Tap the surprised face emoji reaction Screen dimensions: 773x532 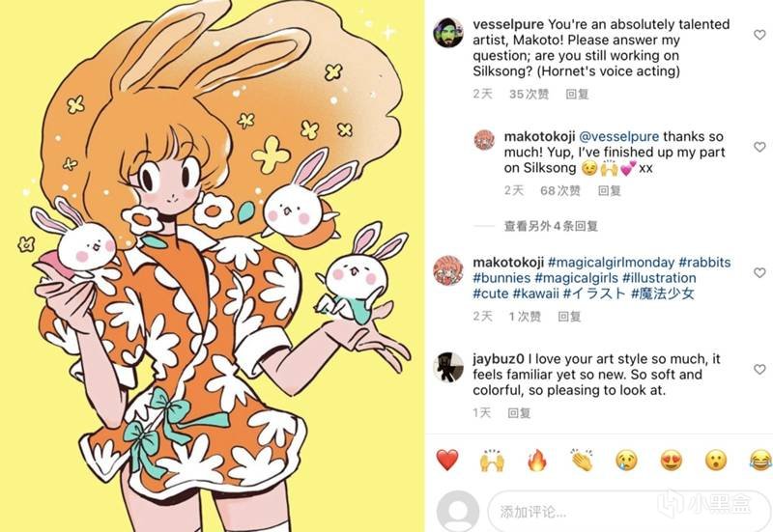716,461
